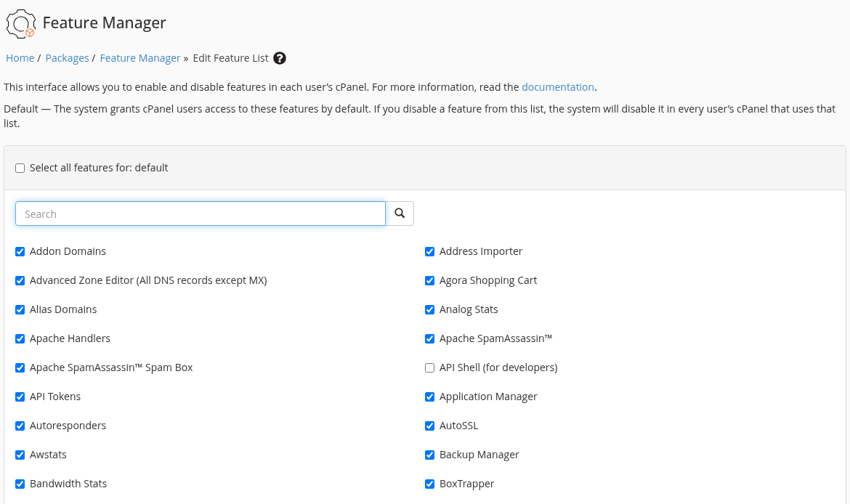Enable API Shell (for developers) checkbox
This screenshot has height=504, width=850.
(430, 367)
